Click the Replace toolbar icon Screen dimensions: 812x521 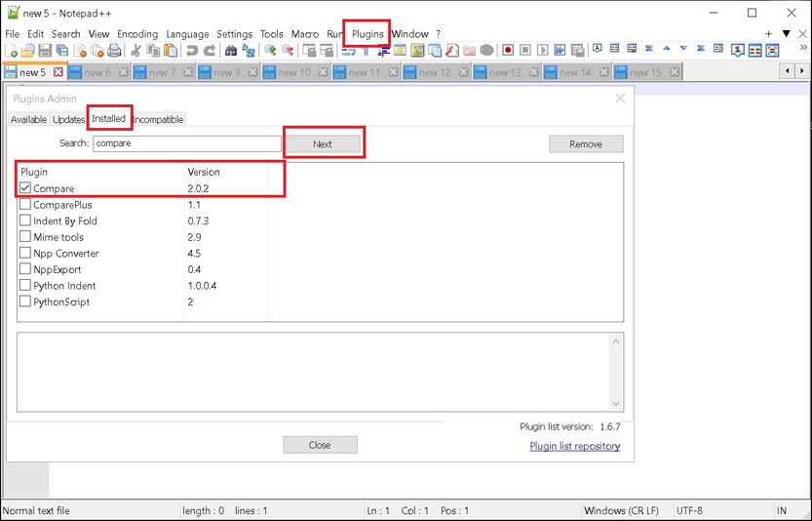[x=249, y=51]
